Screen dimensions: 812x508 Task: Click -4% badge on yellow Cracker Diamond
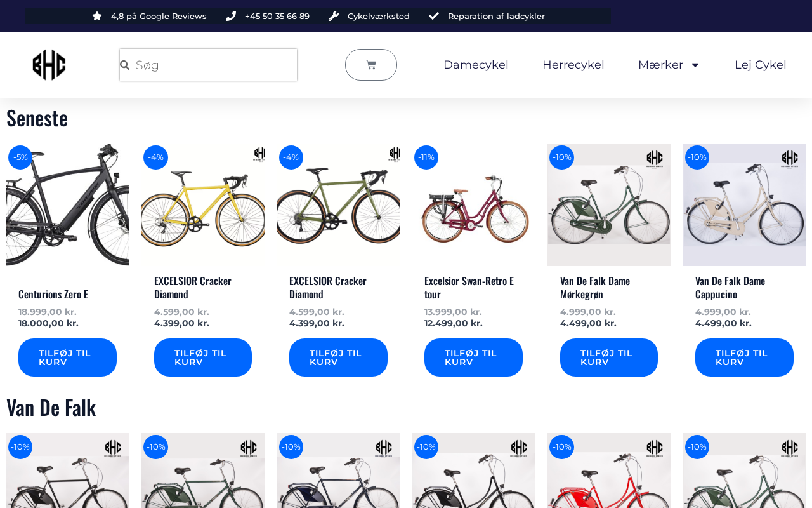(x=155, y=157)
